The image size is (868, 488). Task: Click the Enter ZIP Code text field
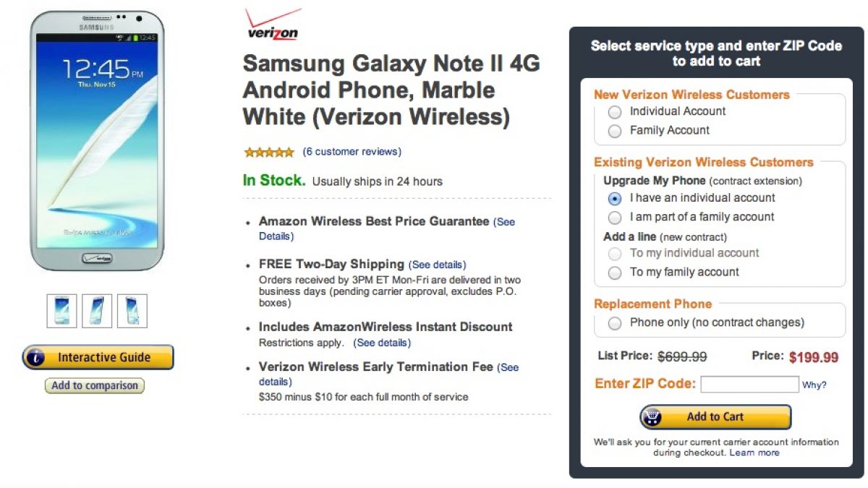click(749, 384)
